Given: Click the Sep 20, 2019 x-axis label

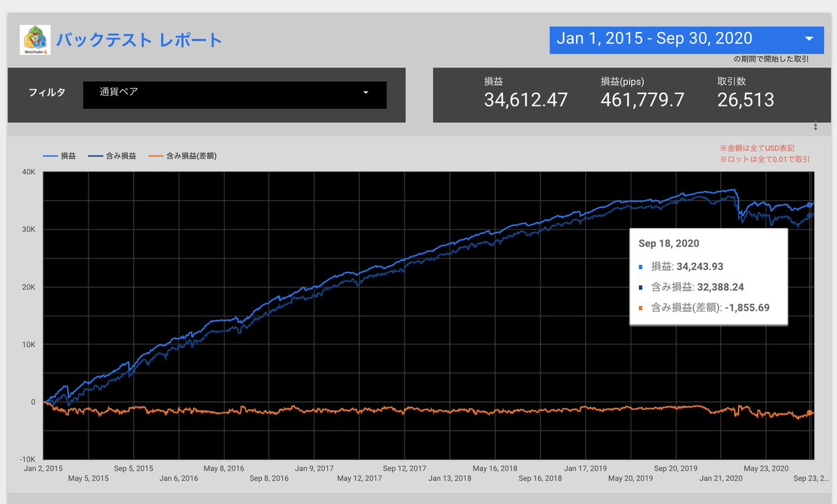Looking at the screenshot, I should 675,468.
